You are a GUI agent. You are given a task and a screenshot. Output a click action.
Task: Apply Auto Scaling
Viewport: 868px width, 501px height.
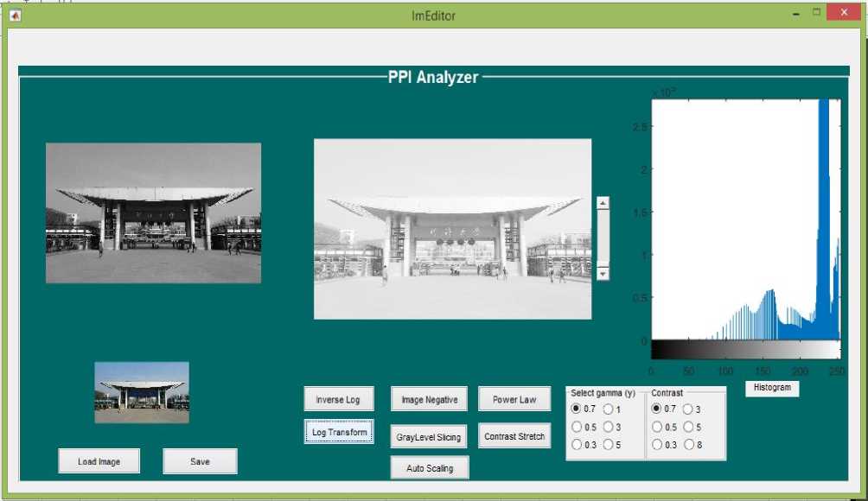tap(430, 468)
